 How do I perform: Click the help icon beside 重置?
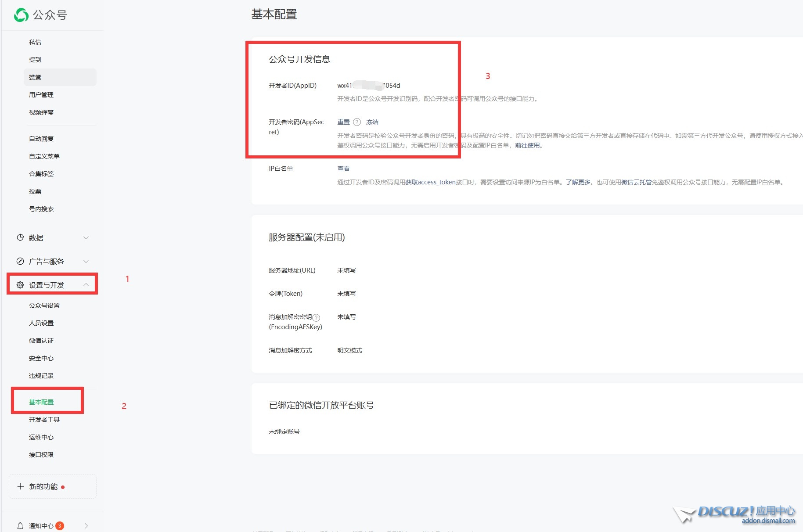357,122
